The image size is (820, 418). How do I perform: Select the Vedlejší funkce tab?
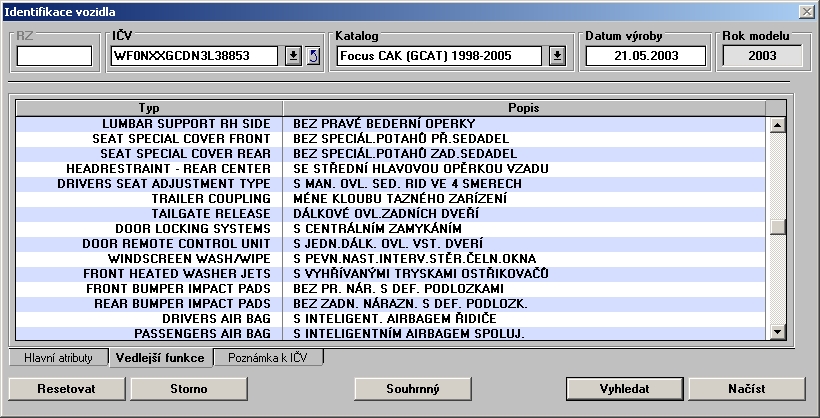[161, 357]
